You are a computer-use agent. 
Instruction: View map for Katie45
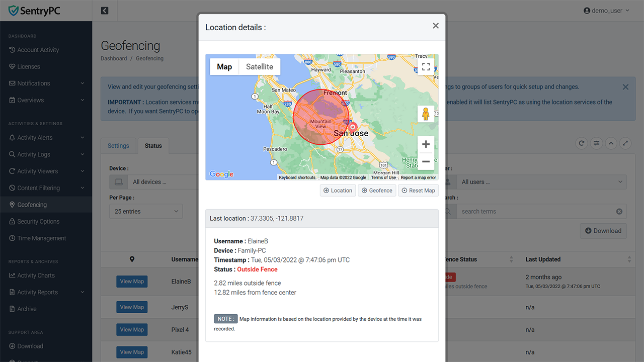pyautogui.click(x=132, y=352)
